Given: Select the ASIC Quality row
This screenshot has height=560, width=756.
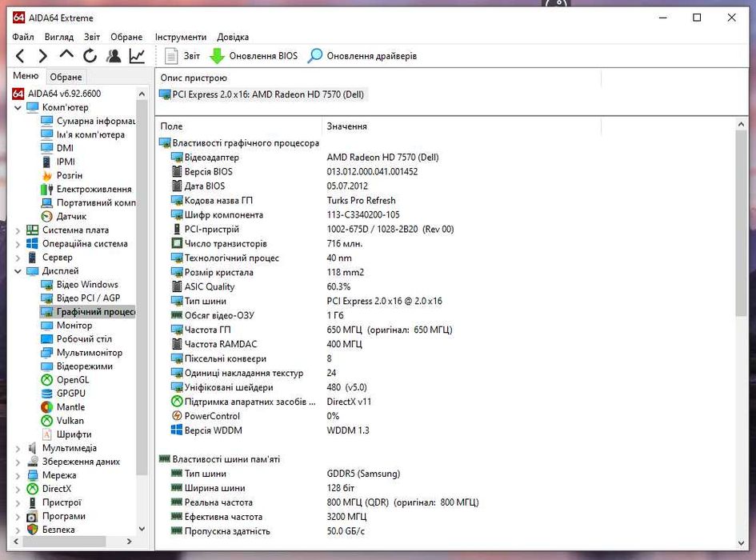Looking at the screenshot, I should pyautogui.click(x=261, y=287).
